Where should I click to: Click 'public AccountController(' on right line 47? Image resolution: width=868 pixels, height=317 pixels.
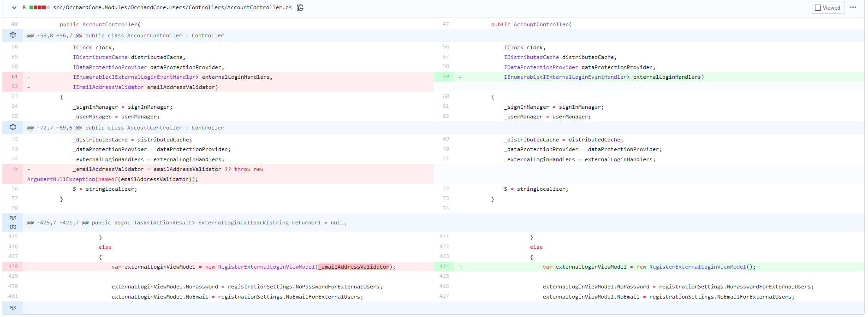click(x=531, y=24)
